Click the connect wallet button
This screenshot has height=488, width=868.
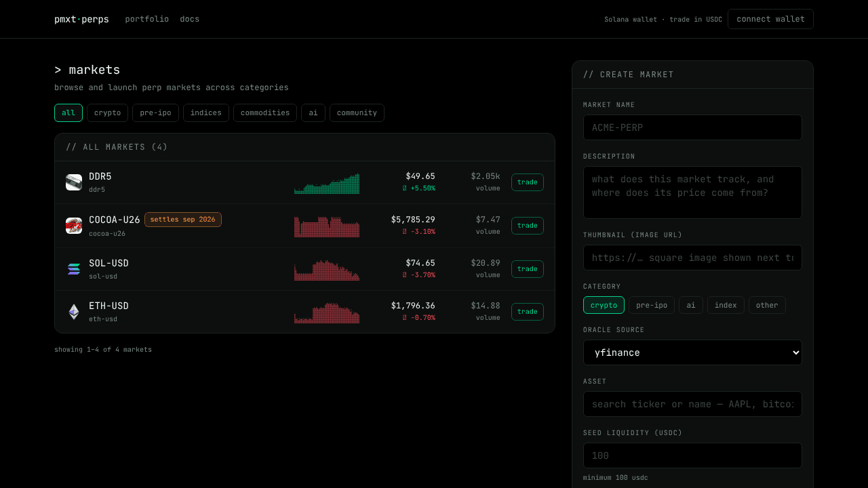[x=770, y=19]
